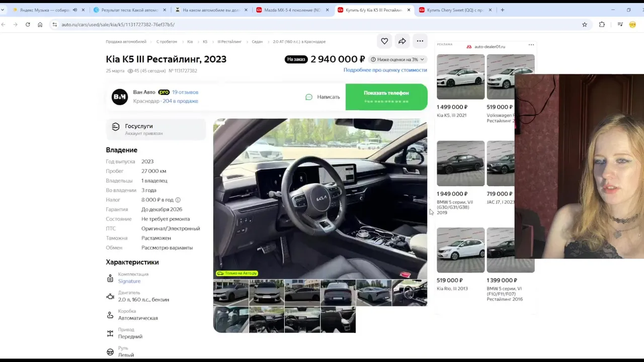644x362 pixels.
Task: Click Написать to message the seller
Action: point(329,97)
